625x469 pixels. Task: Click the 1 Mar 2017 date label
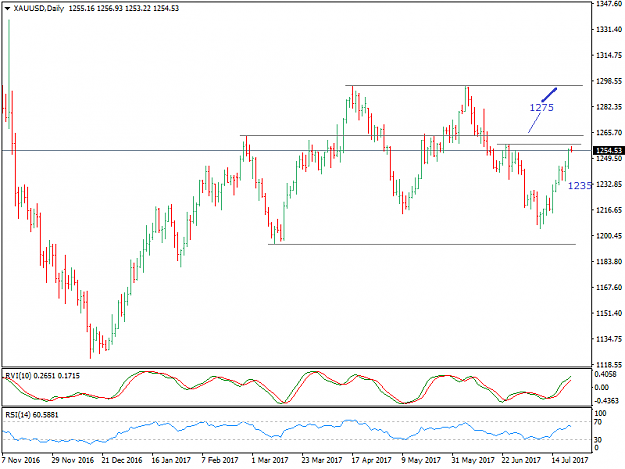[270, 460]
